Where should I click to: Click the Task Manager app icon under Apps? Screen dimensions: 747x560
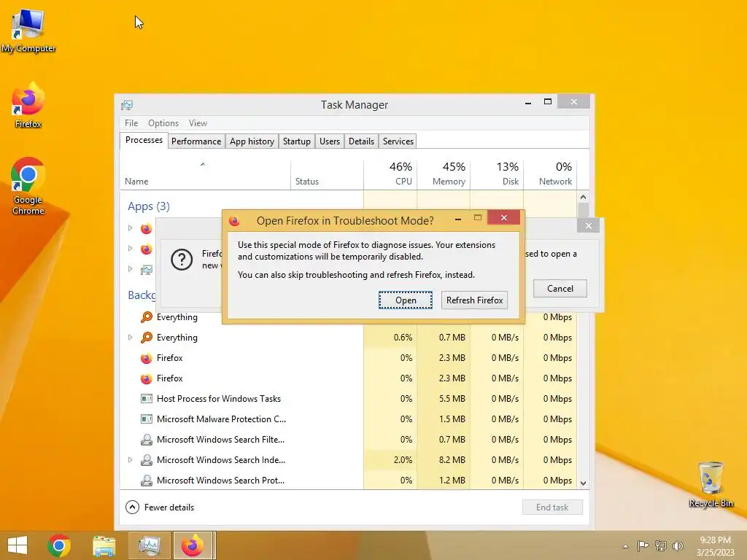coord(146,270)
